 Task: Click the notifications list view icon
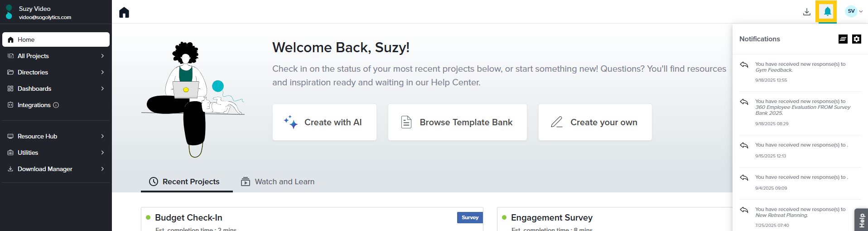click(843, 39)
